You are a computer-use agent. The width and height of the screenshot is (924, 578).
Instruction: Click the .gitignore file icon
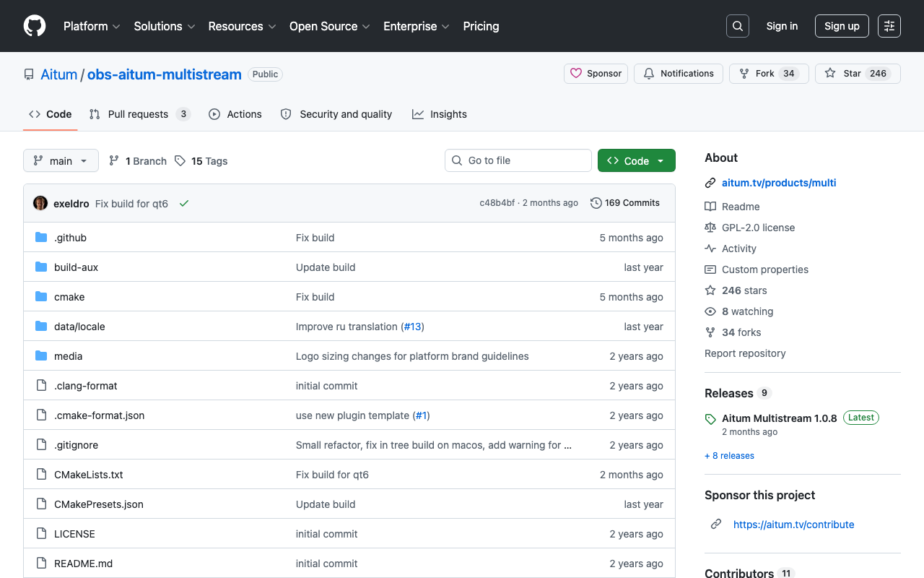pos(41,445)
